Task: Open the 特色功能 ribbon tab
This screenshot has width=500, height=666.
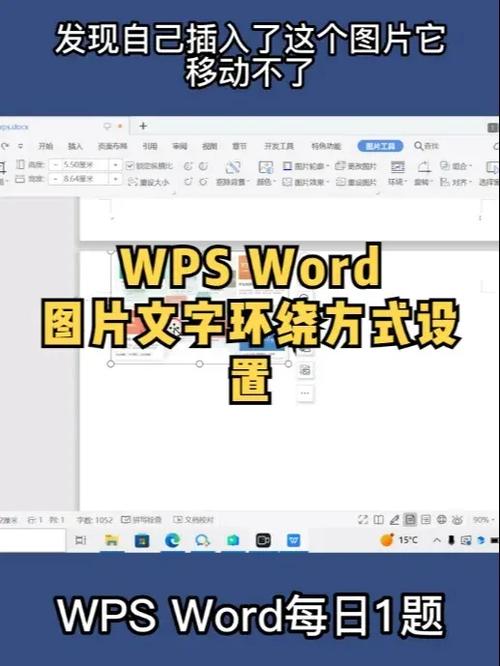Action: (x=326, y=146)
